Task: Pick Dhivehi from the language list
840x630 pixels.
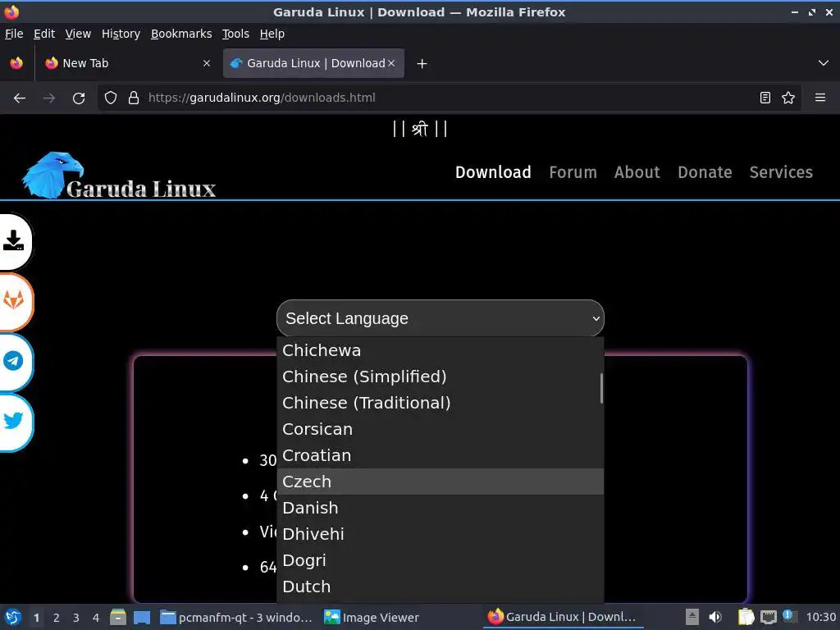Action: coord(441,534)
